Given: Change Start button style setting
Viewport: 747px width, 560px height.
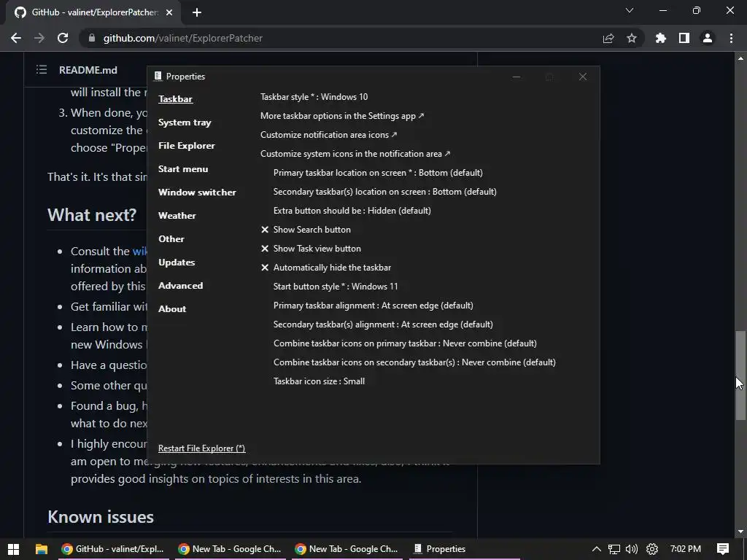Looking at the screenshot, I should pyautogui.click(x=336, y=287).
